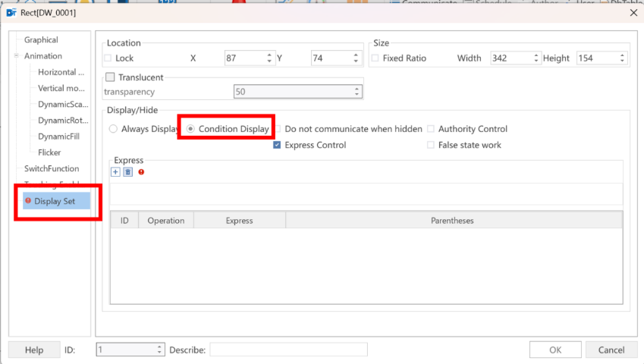
Task: Close the Rect[DW_0001] dialog
Action: (633, 13)
